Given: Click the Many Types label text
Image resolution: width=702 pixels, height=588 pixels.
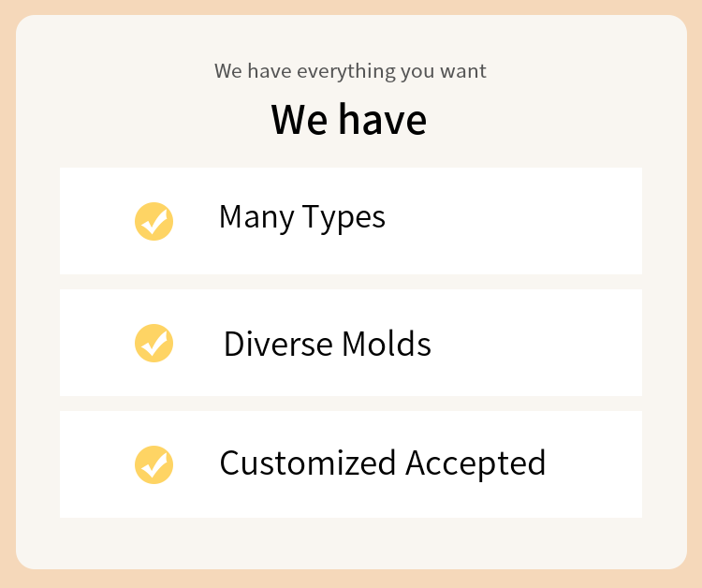Looking at the screenshot, I should tap(301, 217).
